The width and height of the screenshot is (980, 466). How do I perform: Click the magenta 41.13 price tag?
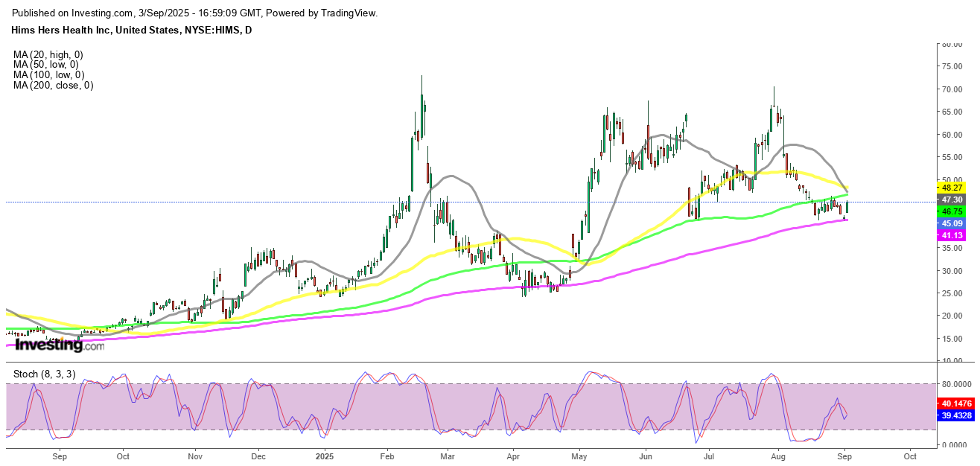coord(952,235)
